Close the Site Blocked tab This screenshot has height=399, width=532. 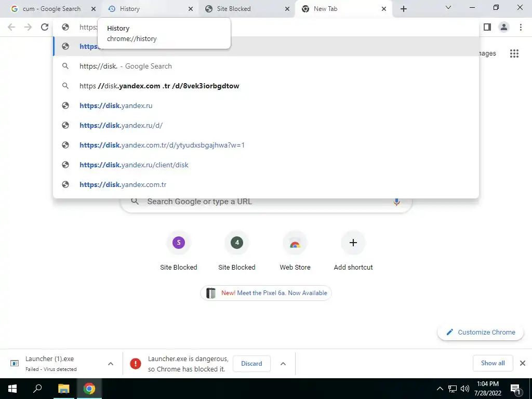[287, 9]
